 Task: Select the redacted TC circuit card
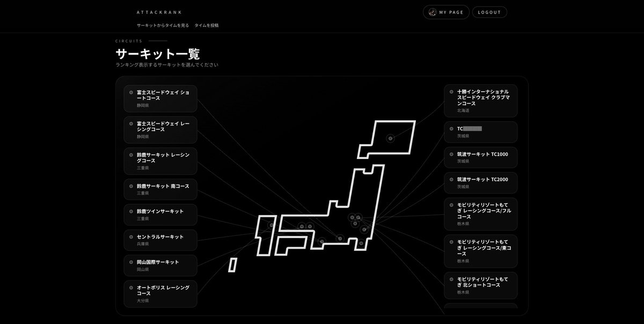pyautogui.click(x=481, y=132)
